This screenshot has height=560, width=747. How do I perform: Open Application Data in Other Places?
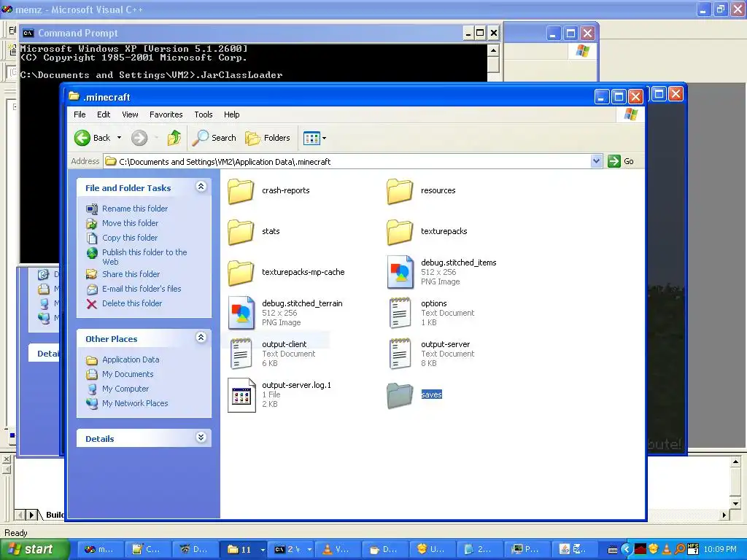pos(131,360)
